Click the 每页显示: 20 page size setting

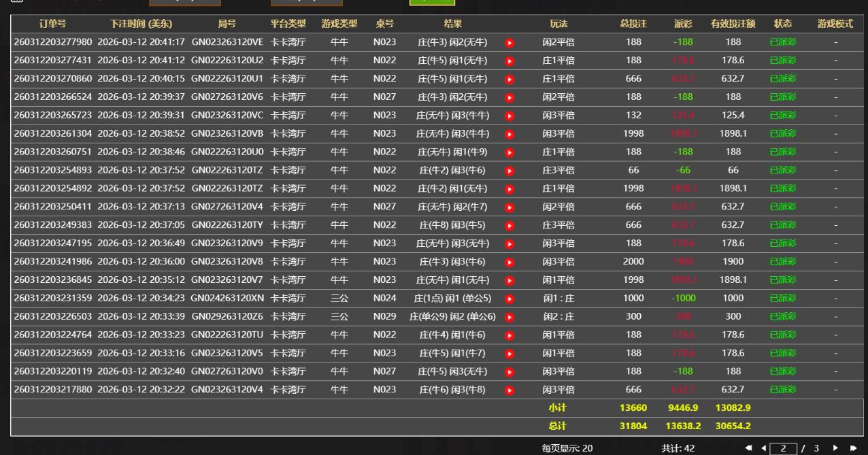pos(567,448)
